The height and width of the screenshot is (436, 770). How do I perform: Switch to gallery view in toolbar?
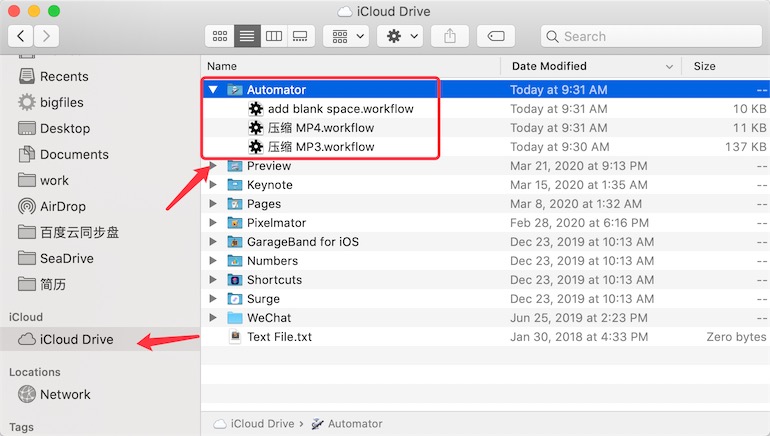[299, 36]
